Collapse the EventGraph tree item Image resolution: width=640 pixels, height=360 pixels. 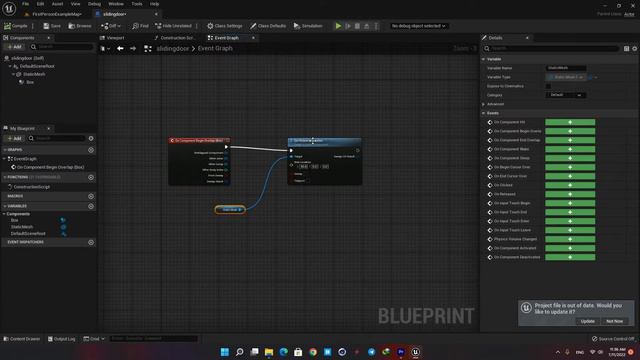4,159
